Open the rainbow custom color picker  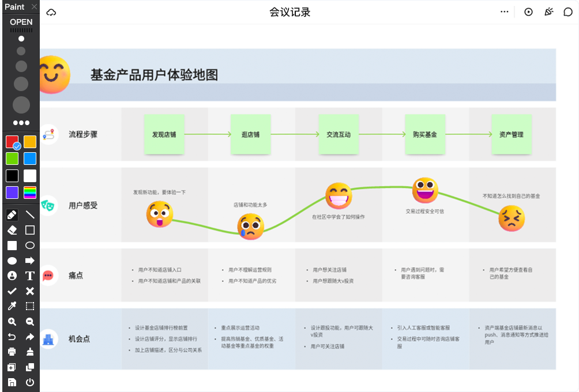tap(30, 193)
